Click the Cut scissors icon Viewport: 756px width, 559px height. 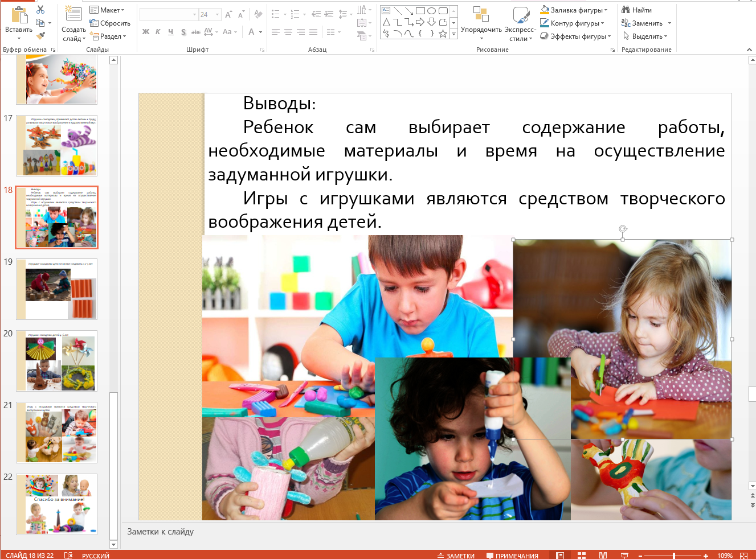pos(40,10)
